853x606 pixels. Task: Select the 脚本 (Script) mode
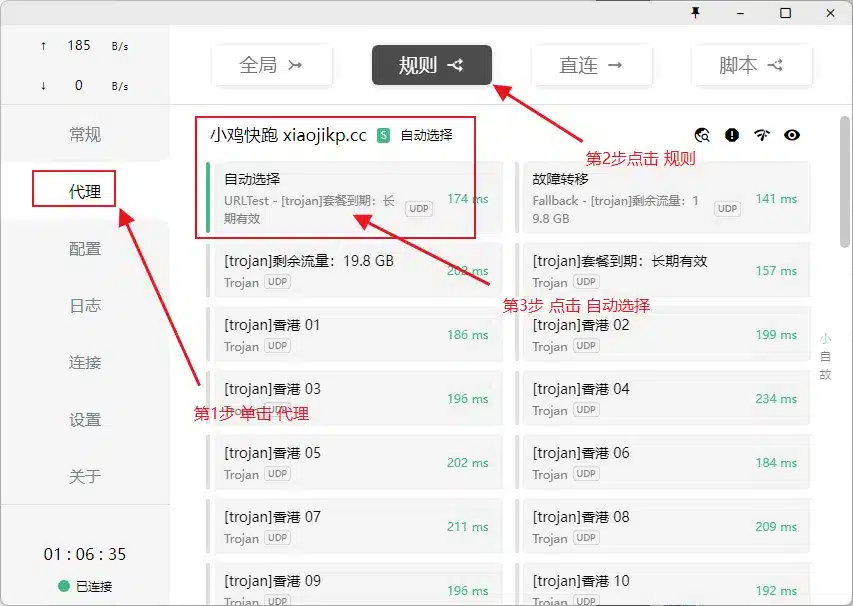point(751,65)
